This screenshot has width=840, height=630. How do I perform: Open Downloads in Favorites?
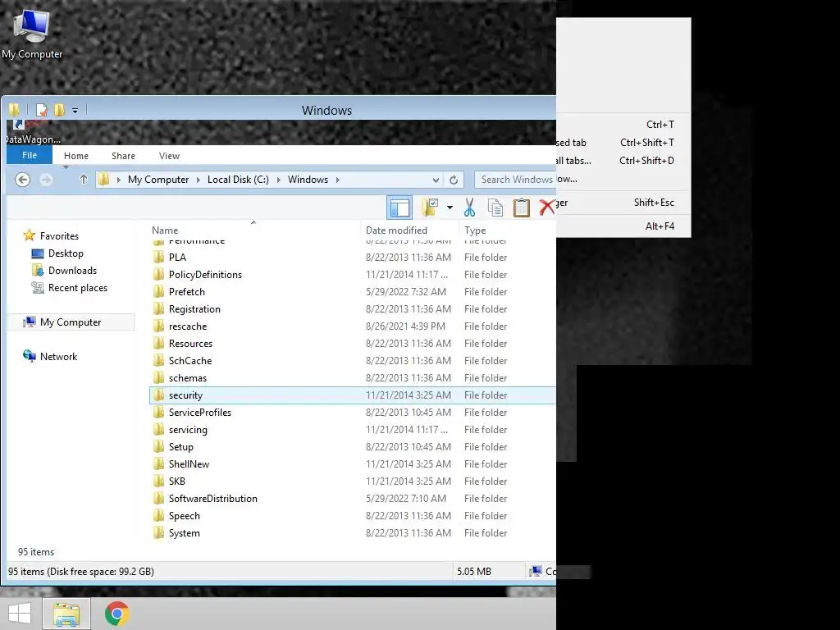tap(72, 271)
